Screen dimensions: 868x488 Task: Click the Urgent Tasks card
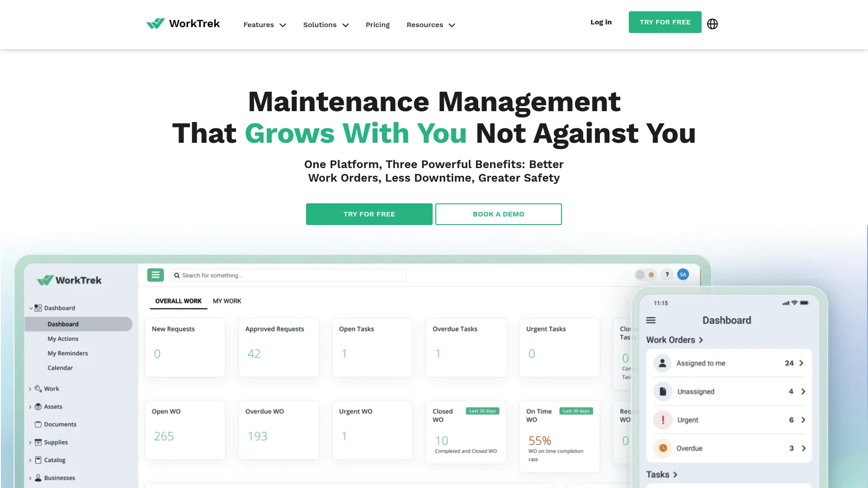(x=560, y=347)
